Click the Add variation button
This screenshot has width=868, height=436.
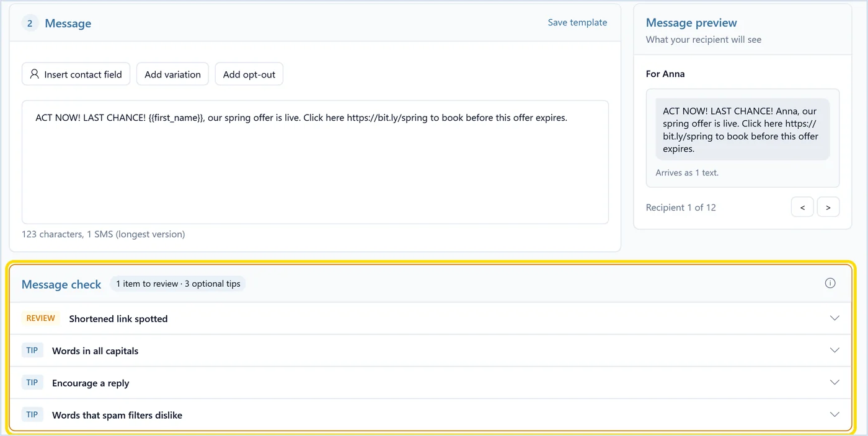pyautogui.click(x=172, y=74)
